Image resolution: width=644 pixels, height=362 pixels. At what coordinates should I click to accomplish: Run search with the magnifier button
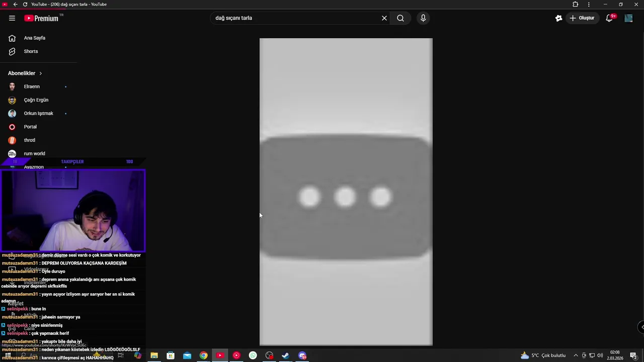pos(400,18)
